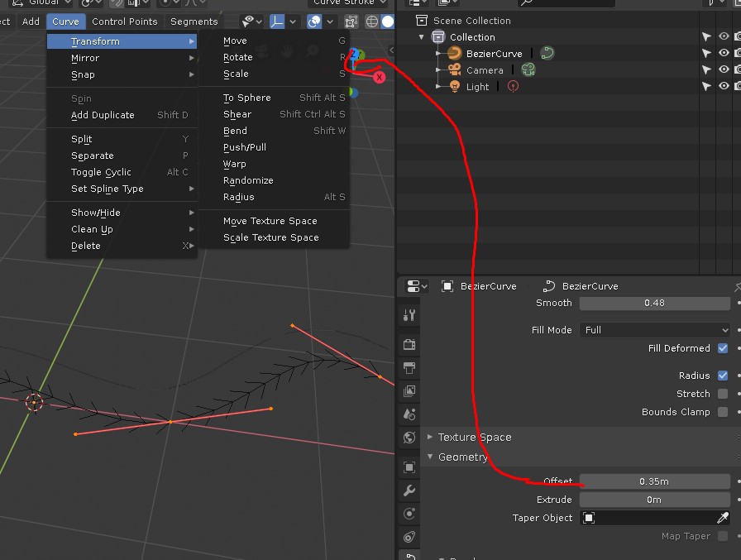Click the camera data icon beside Camera
Image resolution: width=741 pixels, height=560 pixels.
point(528,70)
